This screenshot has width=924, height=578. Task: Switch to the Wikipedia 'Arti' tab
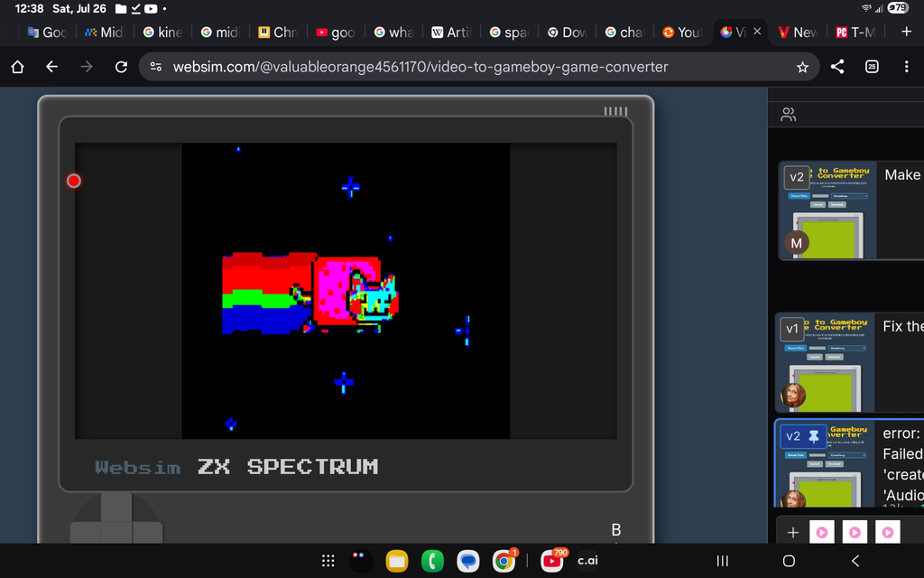(451, 33)
